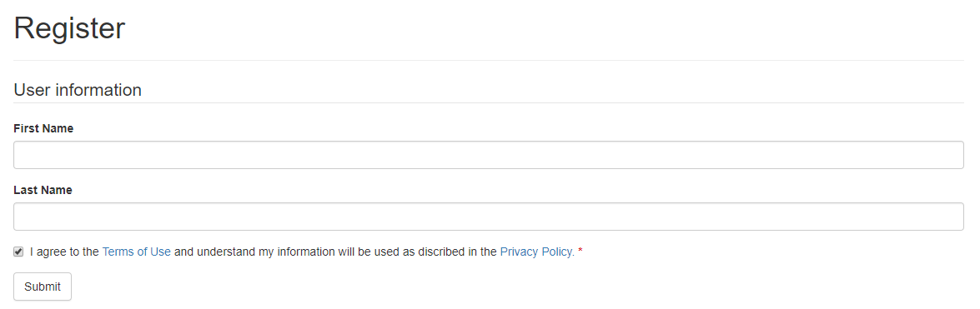Click the Register page heading
This screenshot has width=980, height=309.
69,28
